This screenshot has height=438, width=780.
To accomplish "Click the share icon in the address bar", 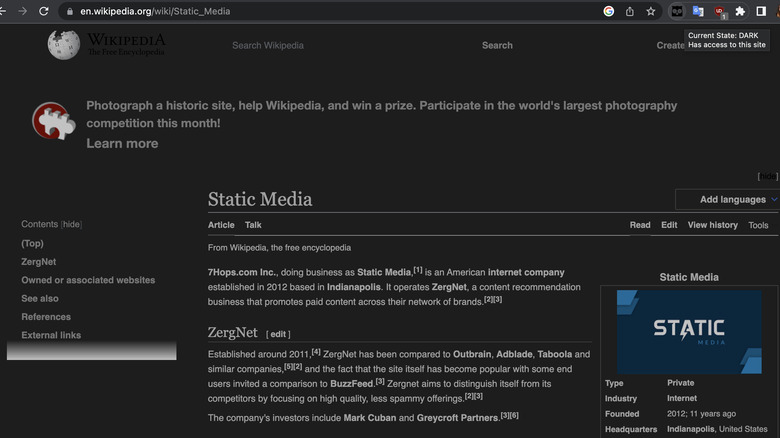I will [630, 11].
